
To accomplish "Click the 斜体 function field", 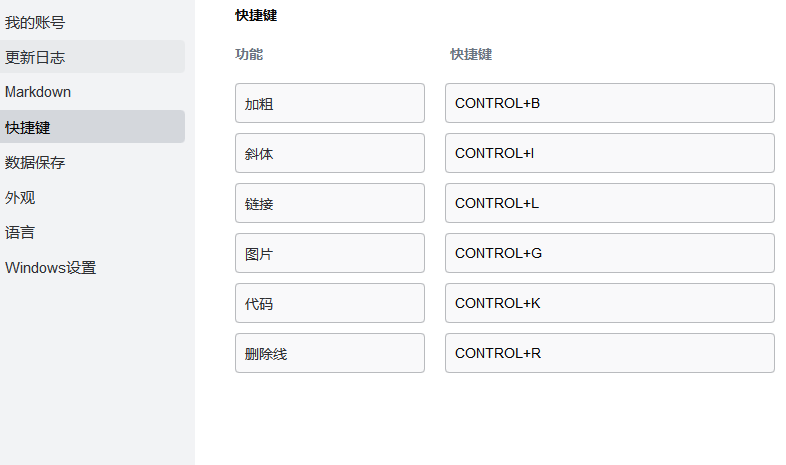I will click(329, 153).
